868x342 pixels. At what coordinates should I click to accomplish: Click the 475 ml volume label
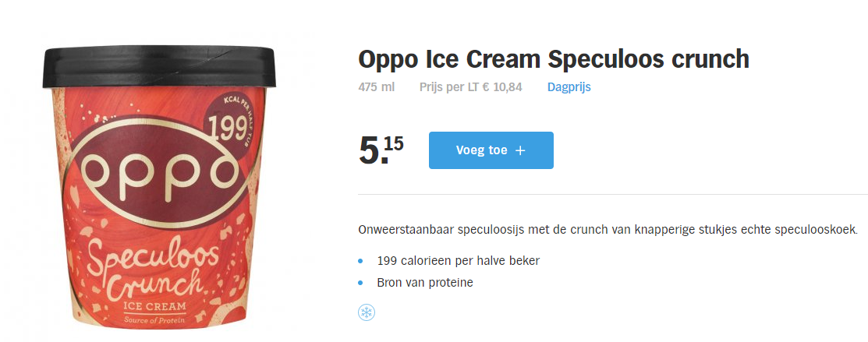pos(376,87)
